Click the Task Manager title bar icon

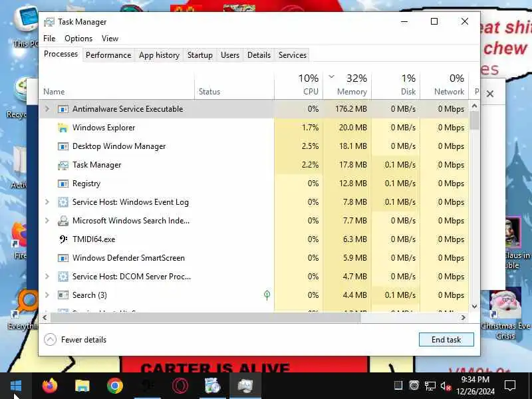coord(49,22)
